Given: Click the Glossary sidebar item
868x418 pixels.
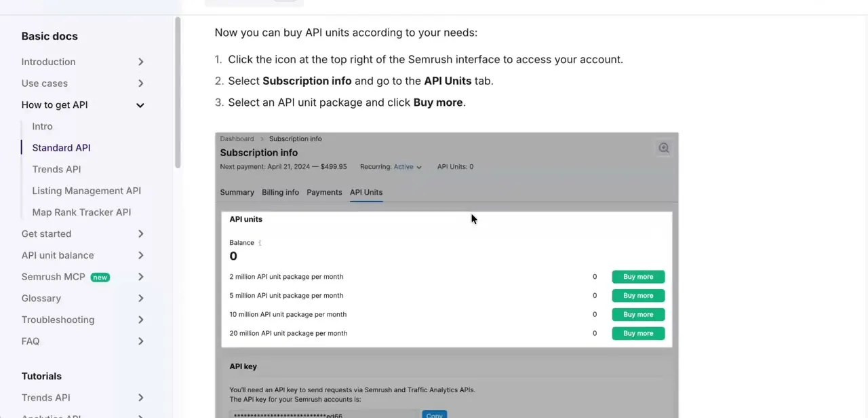Looking at the screenshot, I should [41, 299].
